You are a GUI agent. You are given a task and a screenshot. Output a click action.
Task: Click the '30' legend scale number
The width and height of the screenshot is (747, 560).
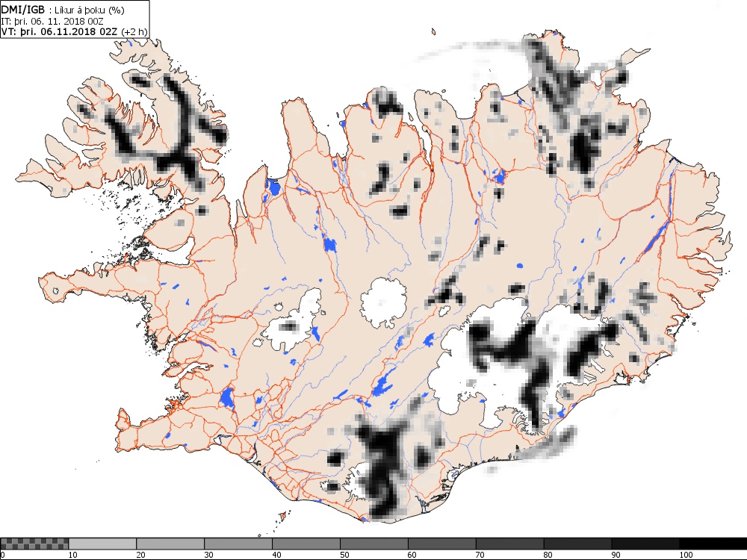click(x=208, y=555)
